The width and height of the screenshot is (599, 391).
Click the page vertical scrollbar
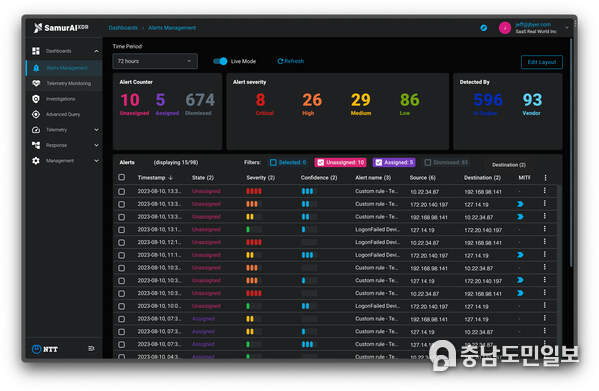click(x=571, y=153)
